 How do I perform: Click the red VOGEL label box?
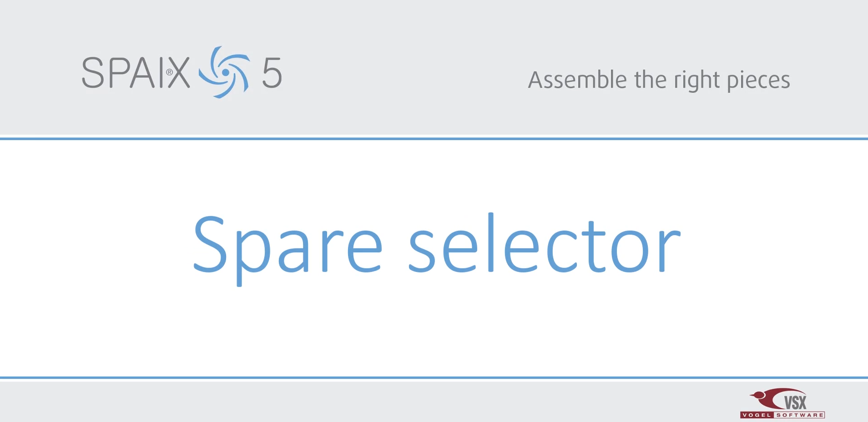click(x=757, y=415)
